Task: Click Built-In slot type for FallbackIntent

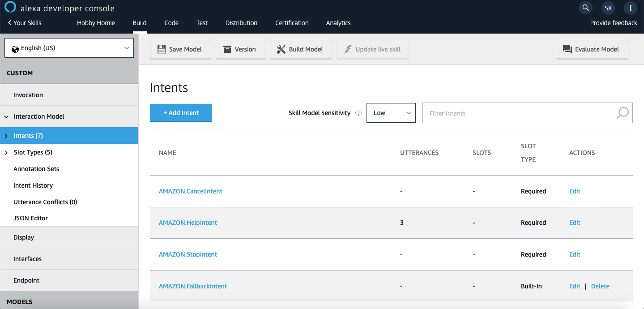Action: click(531, 286)
